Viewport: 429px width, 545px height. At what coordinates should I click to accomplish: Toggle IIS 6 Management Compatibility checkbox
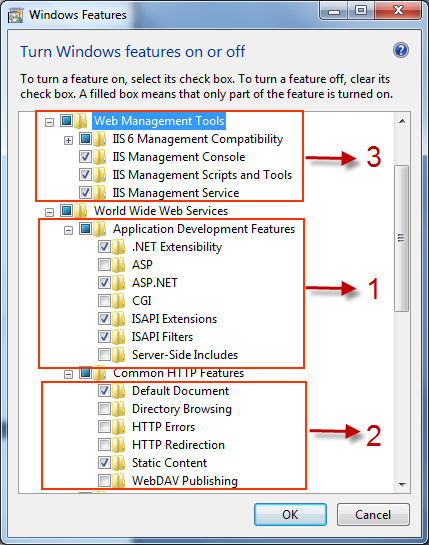(85, 139)
